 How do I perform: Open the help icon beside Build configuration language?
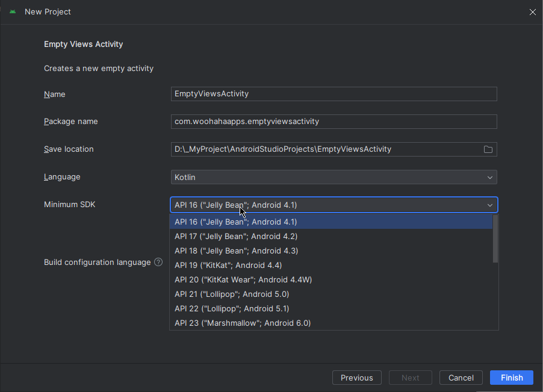tap(158, 262)
